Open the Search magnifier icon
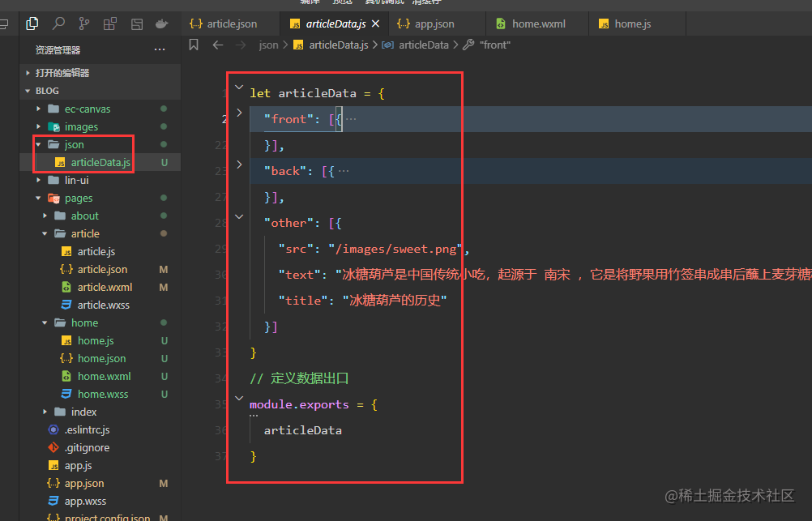Viewport: 812px width, 521px height. pyautogui.click(x=58, y=23)
